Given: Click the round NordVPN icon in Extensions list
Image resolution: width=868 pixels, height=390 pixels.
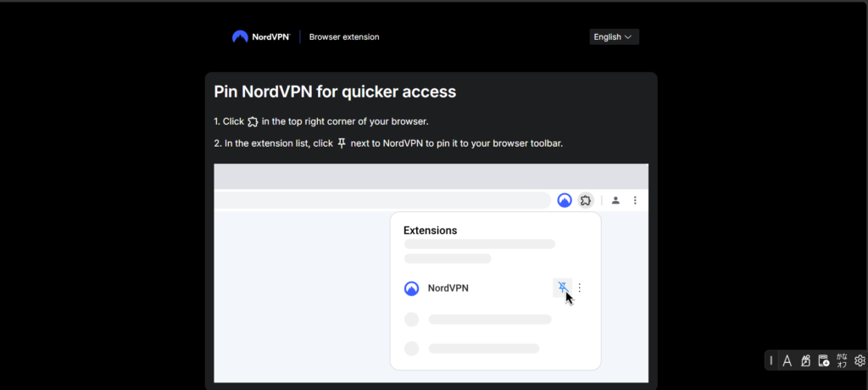Looking at the screenshot, I should (x=411, y=288).
